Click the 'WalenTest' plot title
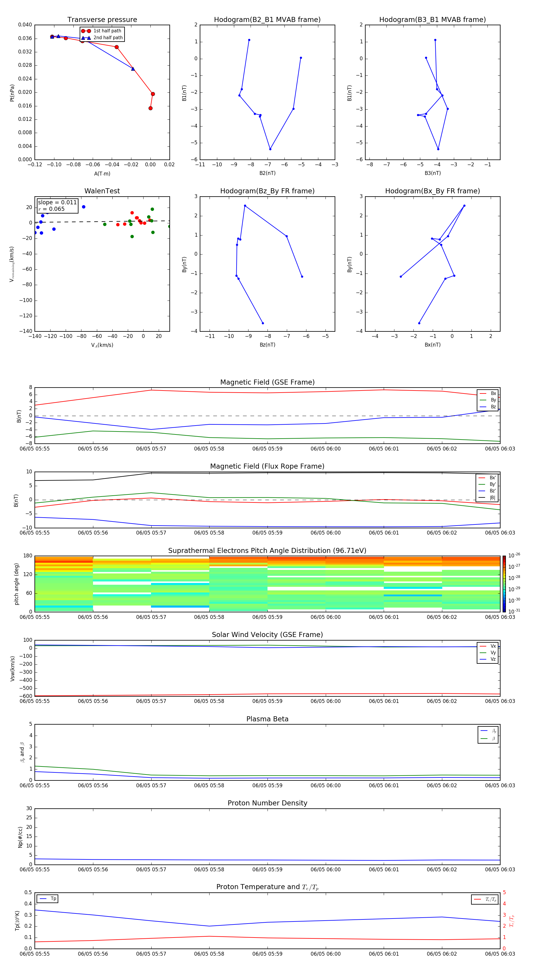Viewport: 535px width, 980px height. [102, 191]
